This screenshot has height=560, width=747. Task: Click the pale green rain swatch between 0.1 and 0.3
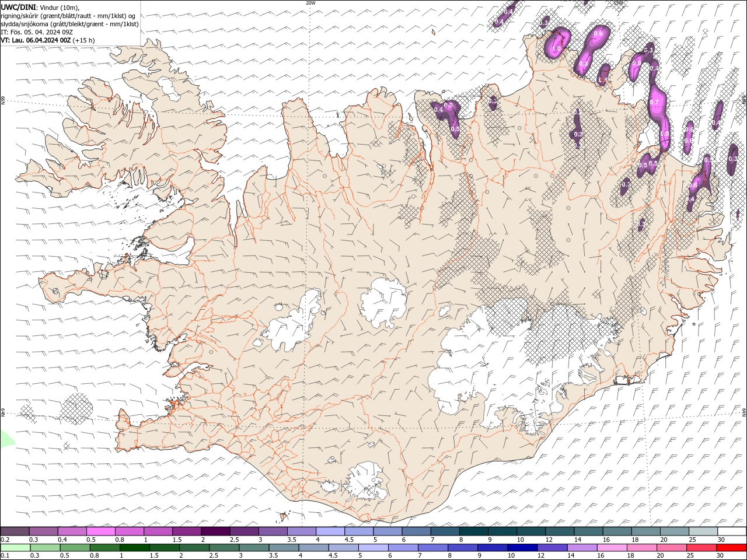16,548
